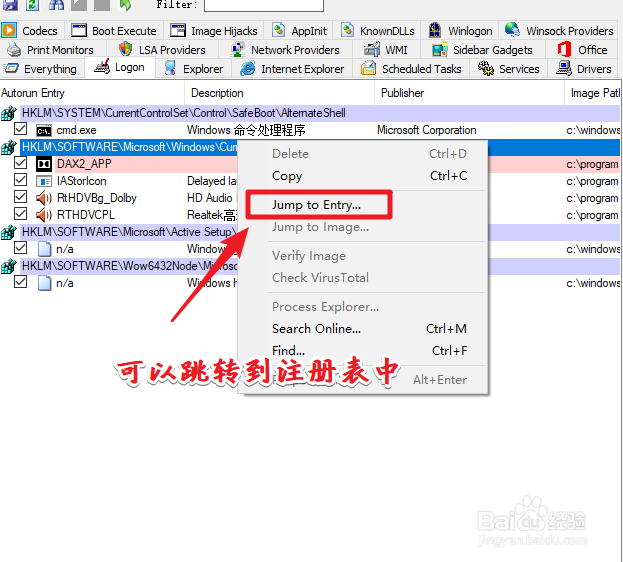
Task: Click the Refresh toolbar icon
Action: tap(33, 4)
